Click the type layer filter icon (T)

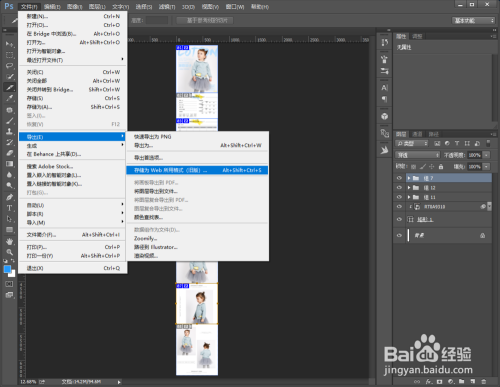[x=457, y=143]
